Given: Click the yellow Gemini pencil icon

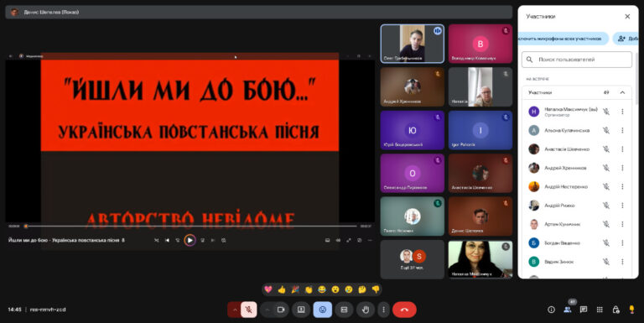Looking at the screenshot, I should click(x=631, y=310).
